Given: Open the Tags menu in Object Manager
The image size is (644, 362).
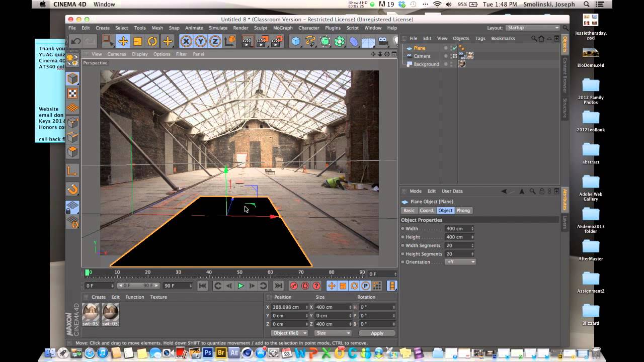Looking at the screenshot, I should click(480, 38).
